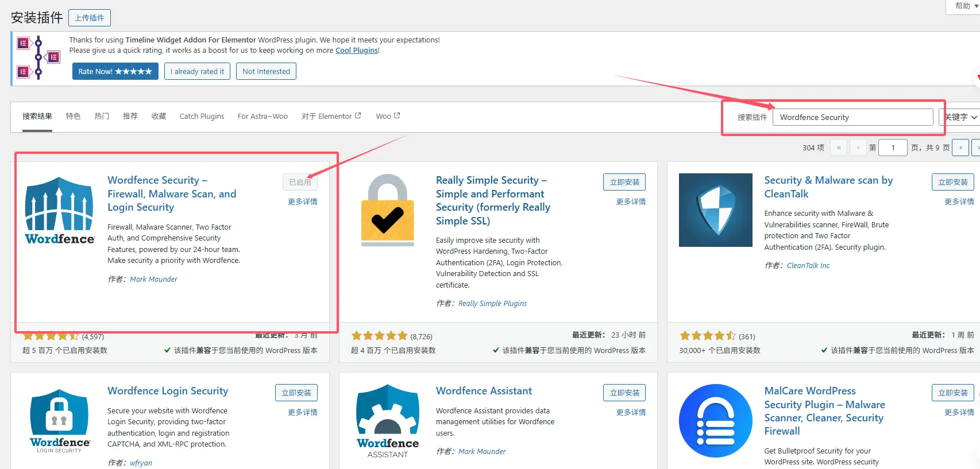The width and height of the screenshot is (980, 469).
Task: Install MalCare plugin with 立即安装
Action: click(952, 393)
